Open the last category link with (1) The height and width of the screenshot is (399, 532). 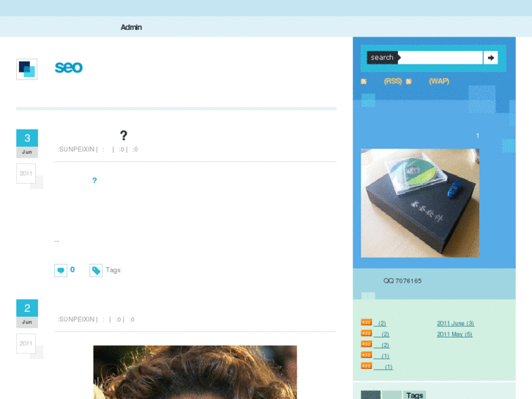tap(383, 367)
